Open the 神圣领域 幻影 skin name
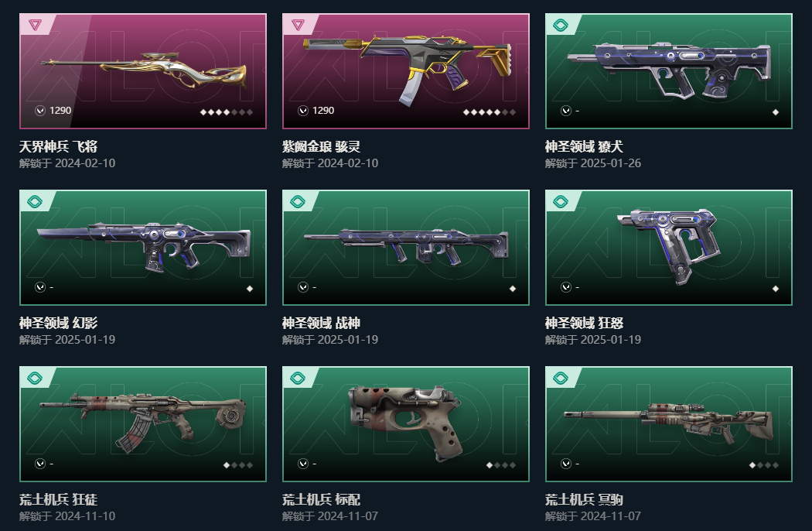Screen dimensions: 812x531 click(x=58, y=323)
